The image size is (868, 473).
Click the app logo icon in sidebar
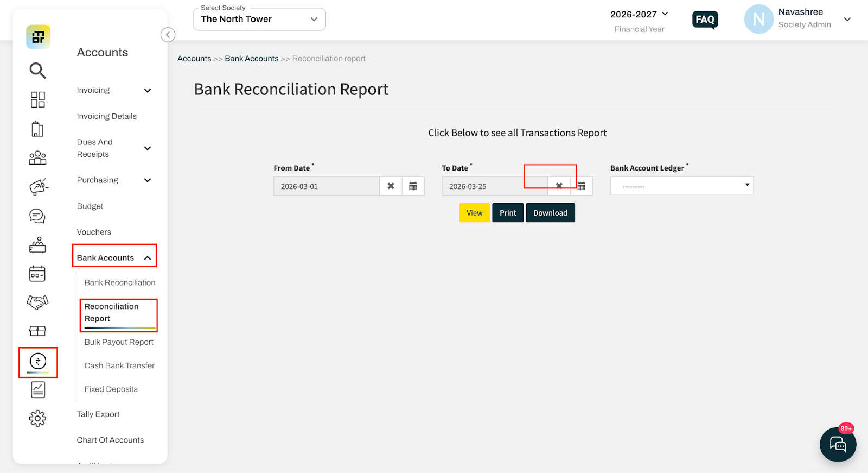coord(38,37)
